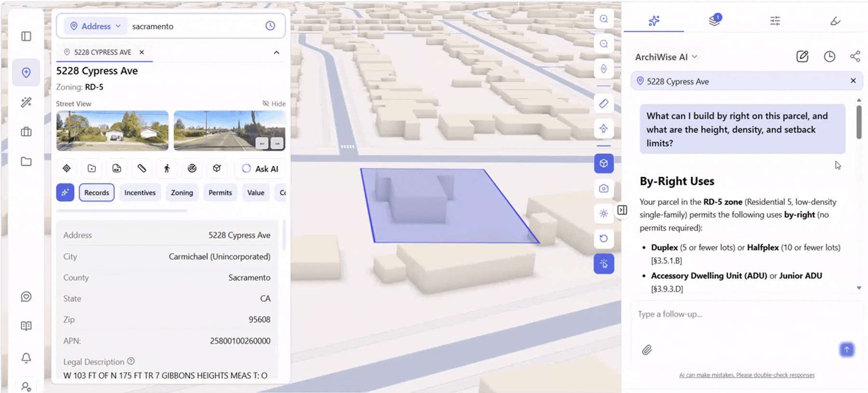Viewport: 868px width, 393px height.
Task: Open the Address search type dropdown
Action: point(95,26)
